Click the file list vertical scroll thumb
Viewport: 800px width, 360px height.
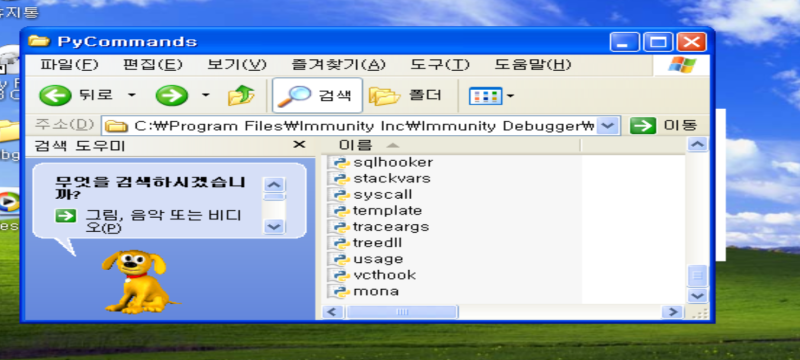click(x=697, y=276)
